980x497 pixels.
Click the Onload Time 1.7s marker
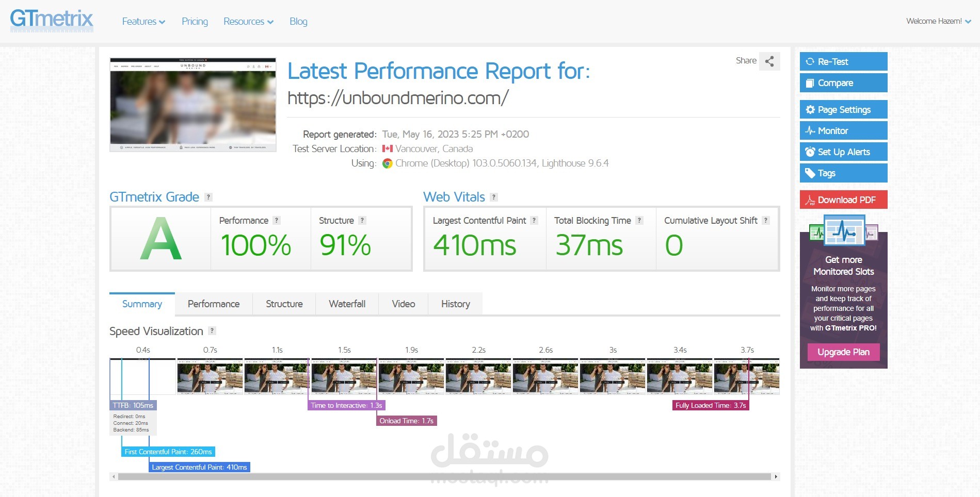coord(407,421)
